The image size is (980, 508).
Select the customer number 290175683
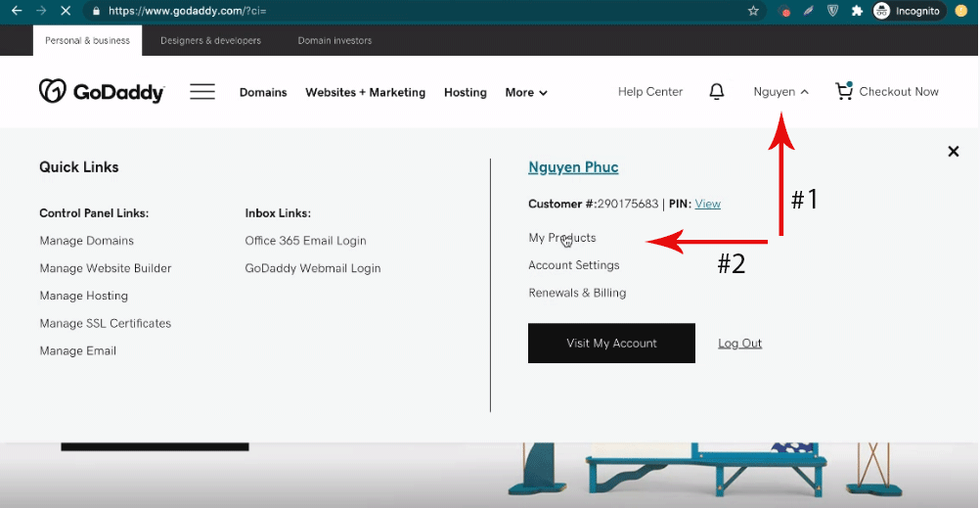628,204
